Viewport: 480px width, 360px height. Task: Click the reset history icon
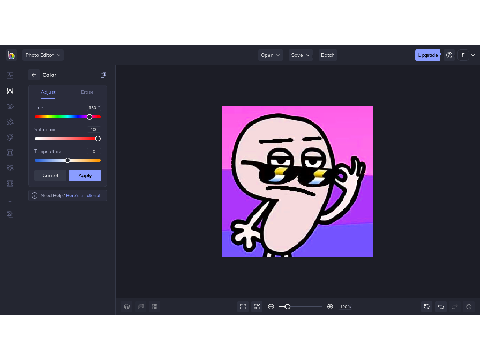469,306
